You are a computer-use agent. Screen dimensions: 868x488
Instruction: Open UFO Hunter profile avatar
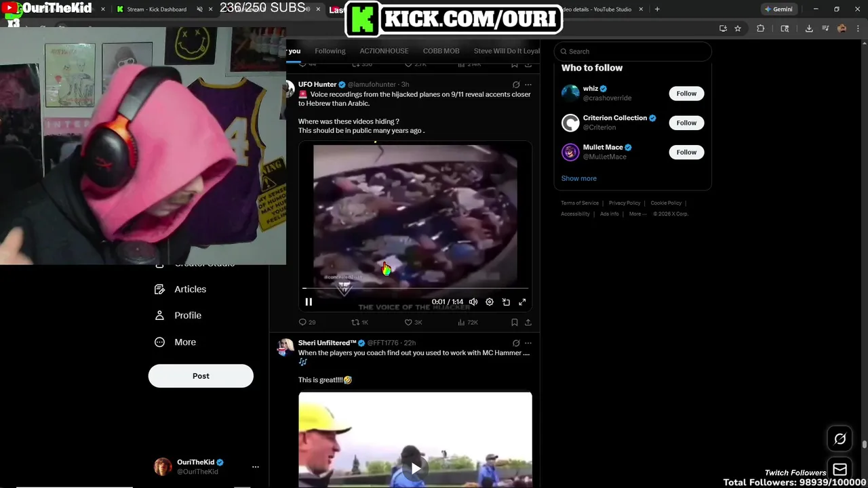click(290, 88)
